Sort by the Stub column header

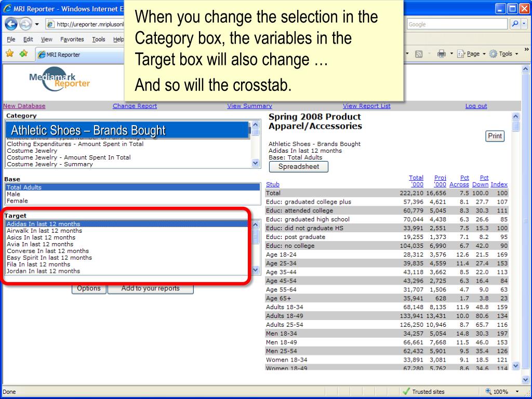(272, 184)
